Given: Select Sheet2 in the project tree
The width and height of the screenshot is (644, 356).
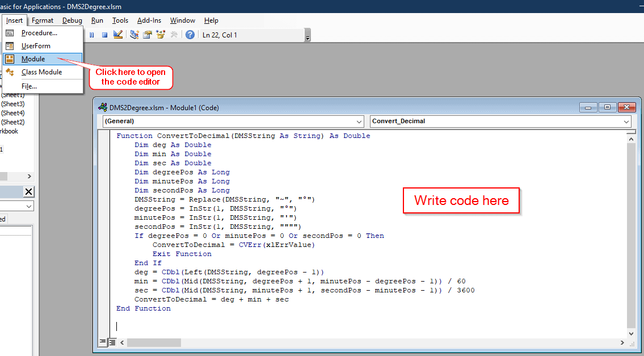Looking at the screenshot, I should tap(12, 122).
